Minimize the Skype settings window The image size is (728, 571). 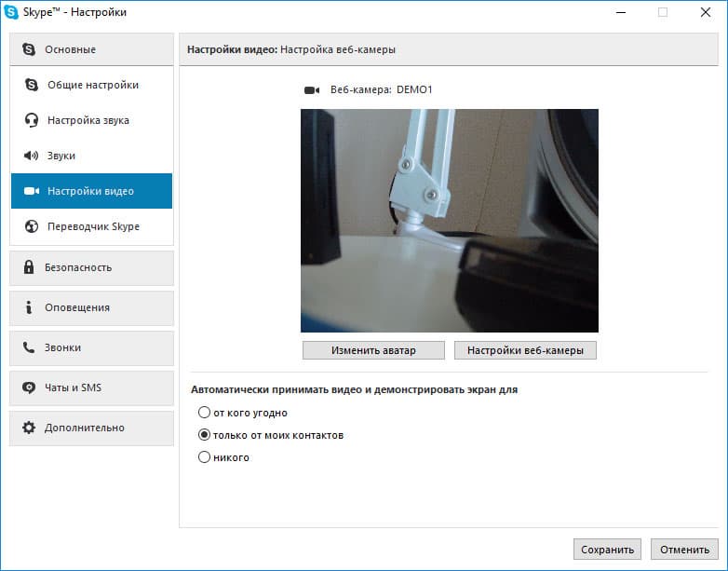[621, 12]
